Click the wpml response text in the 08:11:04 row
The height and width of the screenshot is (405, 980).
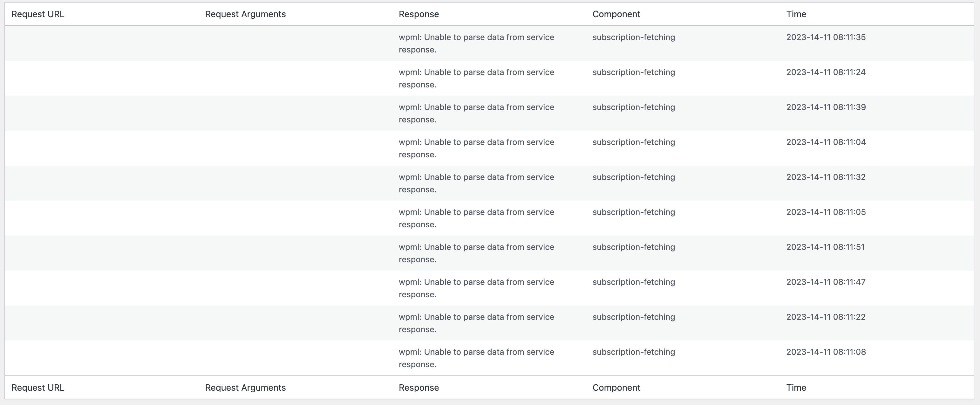(476, 148)
